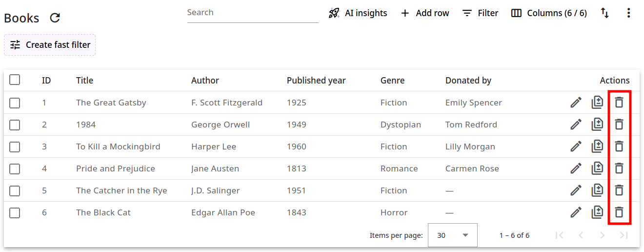The width and height of the screenshot is (644, 252).
Task: Edit the Pride and Prejudice row
Action: pyautogui.click(x=576, y=168)
